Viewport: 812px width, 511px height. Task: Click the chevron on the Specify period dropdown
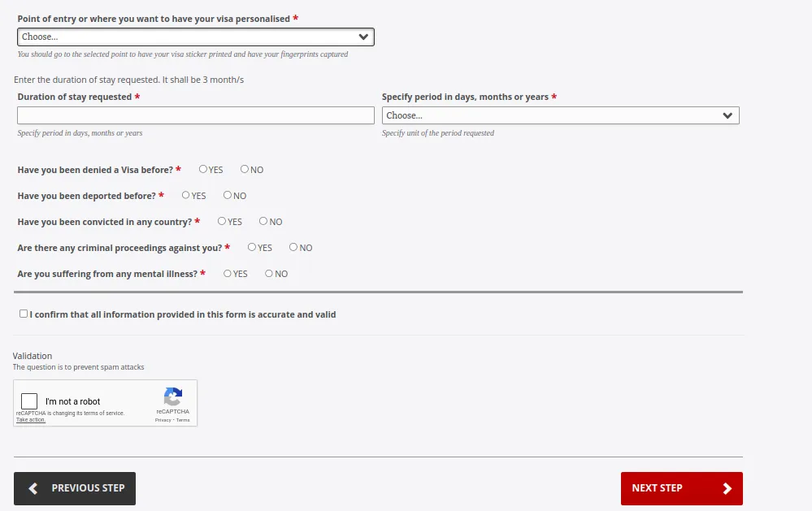tap(727, 115)
